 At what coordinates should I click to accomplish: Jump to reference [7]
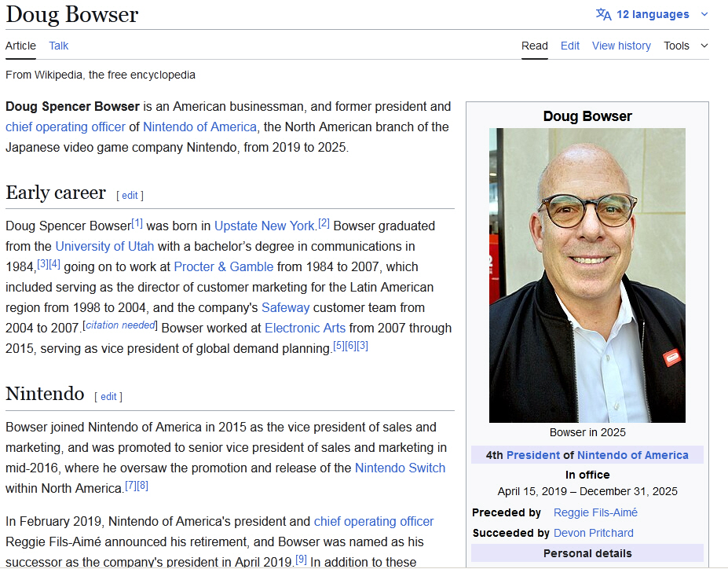tap(130, 486)
